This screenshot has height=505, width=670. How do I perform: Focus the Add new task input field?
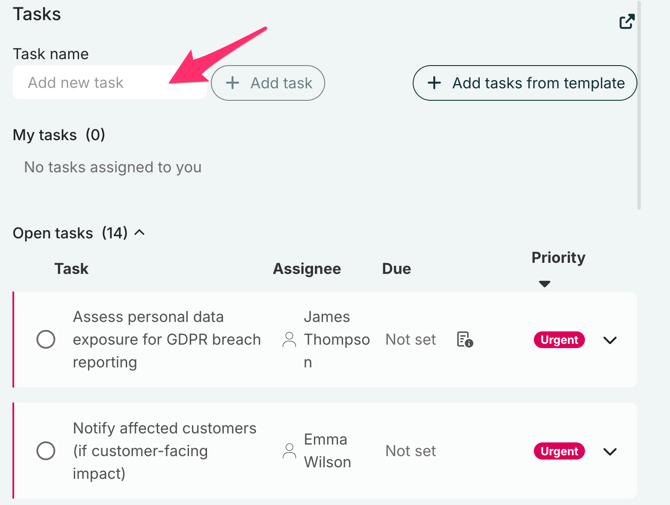(108, 83)
